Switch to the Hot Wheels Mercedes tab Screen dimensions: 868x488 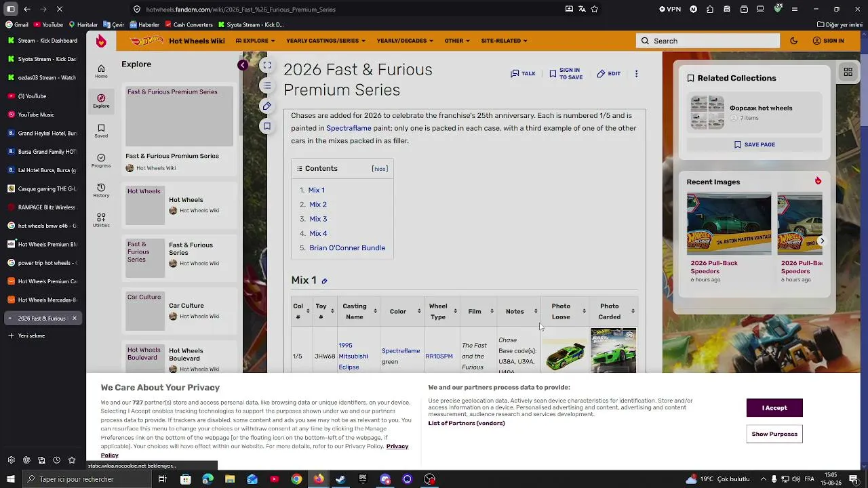click(42, 300)
